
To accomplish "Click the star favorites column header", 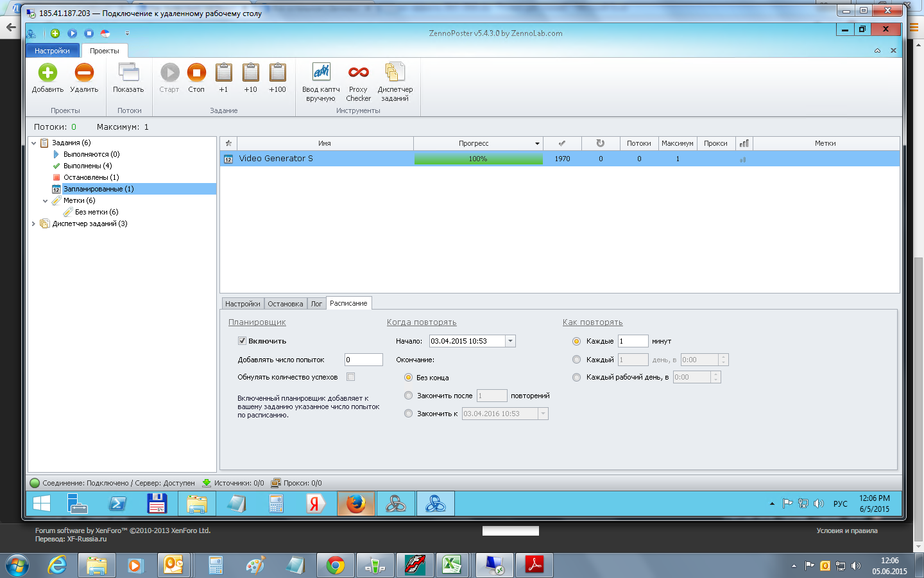I will tap(228, 143).
